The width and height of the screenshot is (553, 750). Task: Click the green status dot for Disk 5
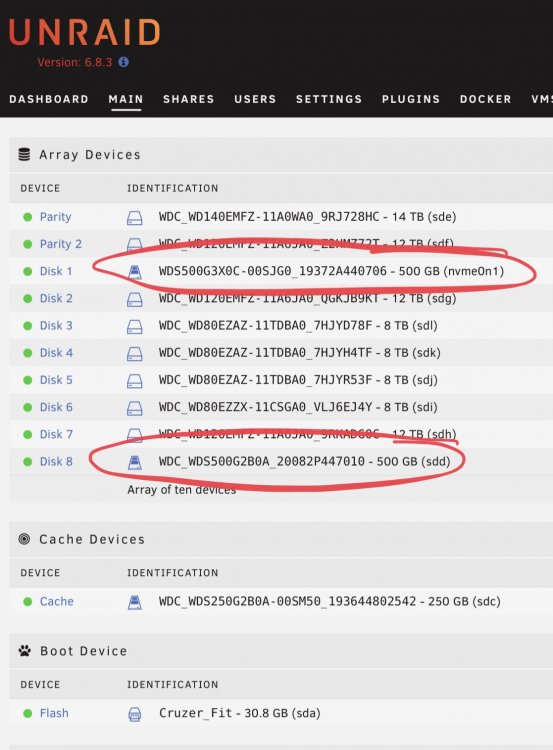tap(28, 380)
